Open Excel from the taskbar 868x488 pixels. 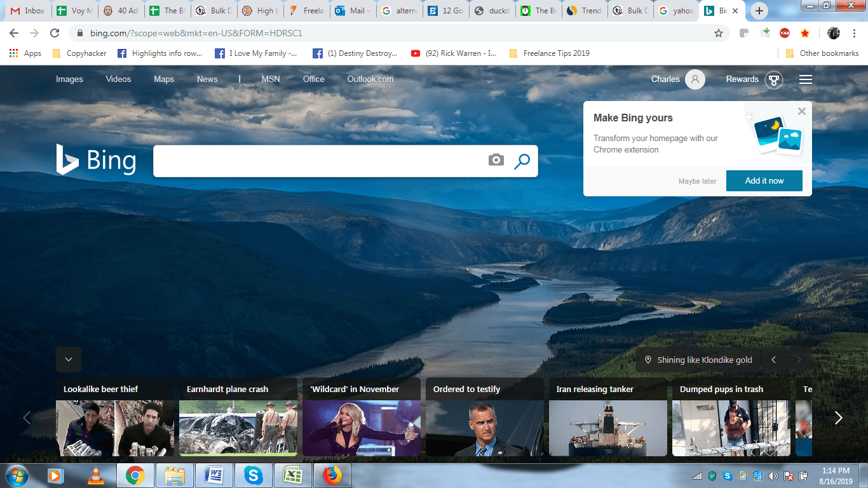(x=293, y=475)
